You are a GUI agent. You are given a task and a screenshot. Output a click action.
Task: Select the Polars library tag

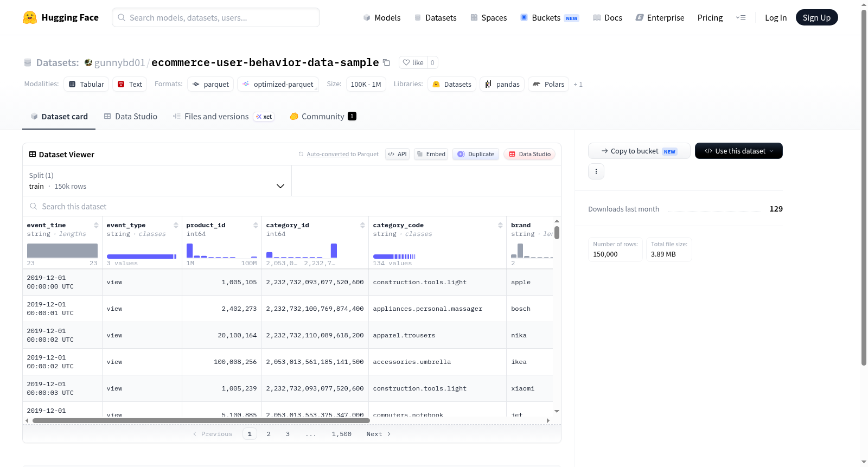tap(548, 84)
